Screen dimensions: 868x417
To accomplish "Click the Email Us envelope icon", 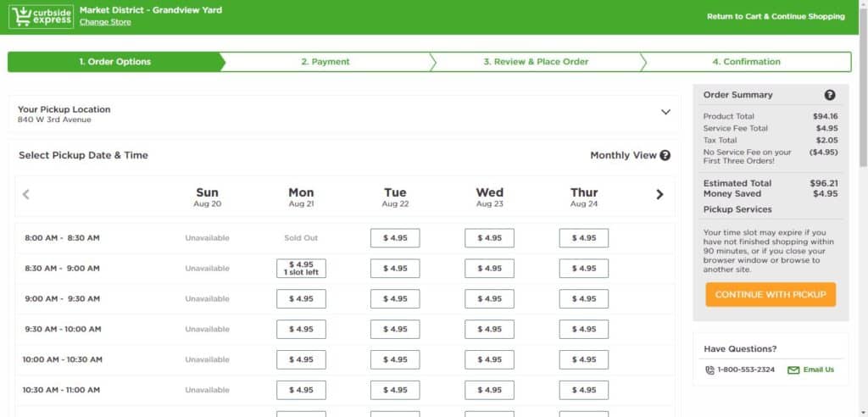I will coord(793,370).
